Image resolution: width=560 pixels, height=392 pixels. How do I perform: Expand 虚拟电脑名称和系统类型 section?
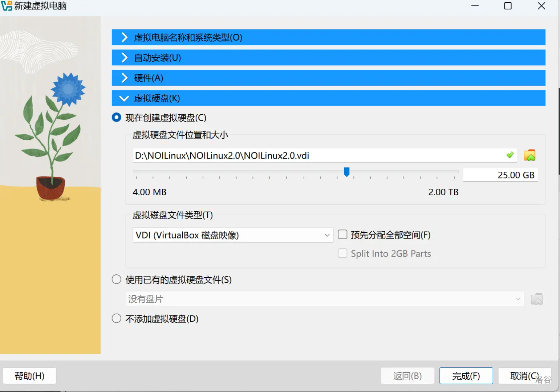point(125,37)
